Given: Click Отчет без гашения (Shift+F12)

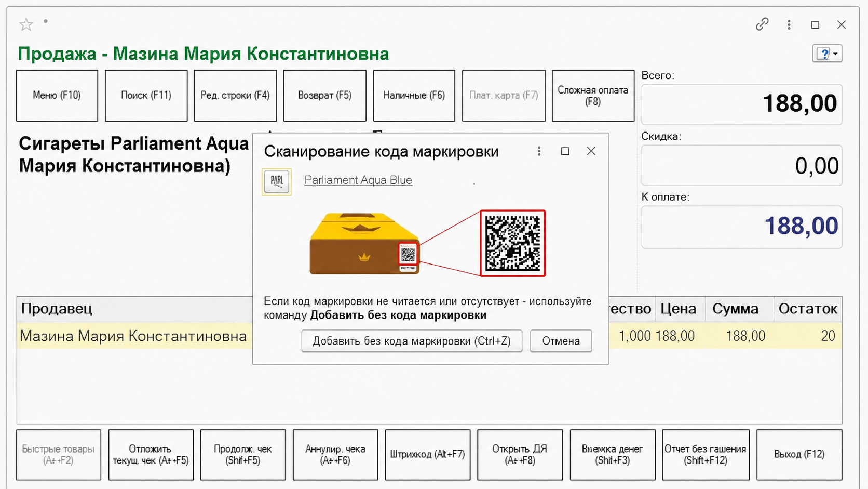Looking at the screenshot, I should click(x=706, y=455).
